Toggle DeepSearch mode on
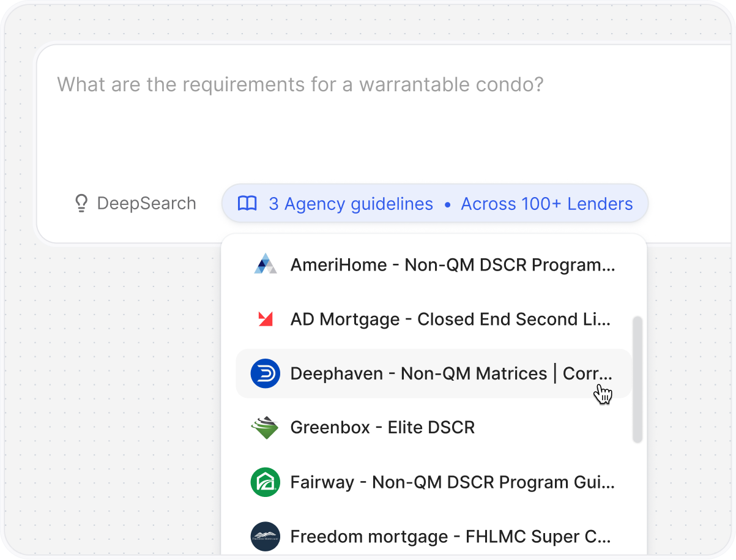The width and height of the screenshot is (736, 560). 135,203
